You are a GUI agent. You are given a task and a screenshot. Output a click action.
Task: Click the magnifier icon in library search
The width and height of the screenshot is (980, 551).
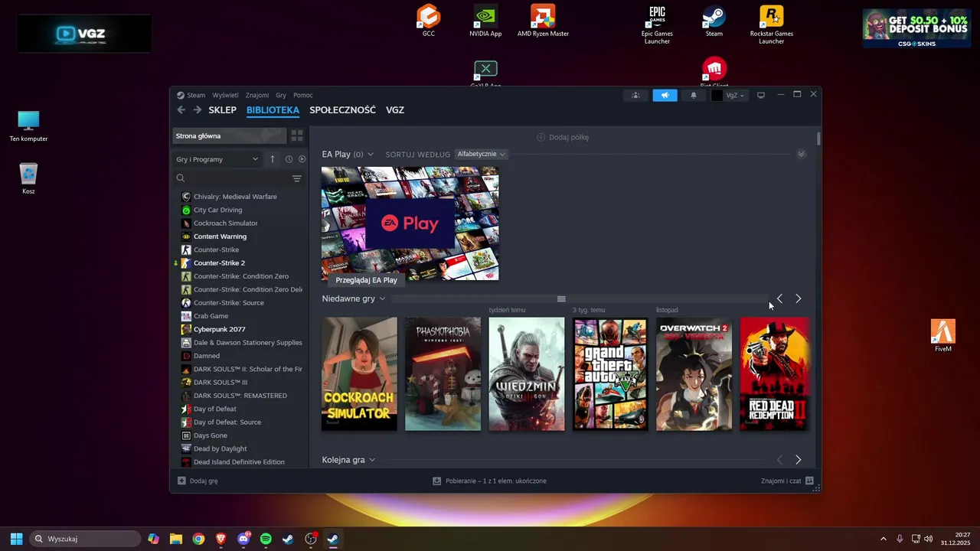click(x=181, y=178)
